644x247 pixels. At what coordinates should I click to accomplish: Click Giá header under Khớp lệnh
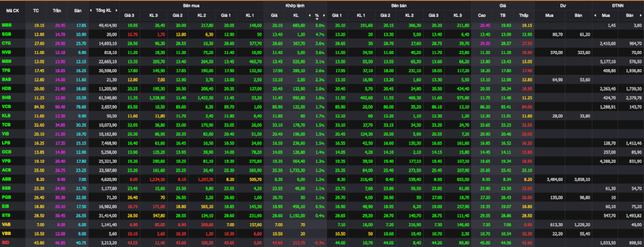click(274, 16)
